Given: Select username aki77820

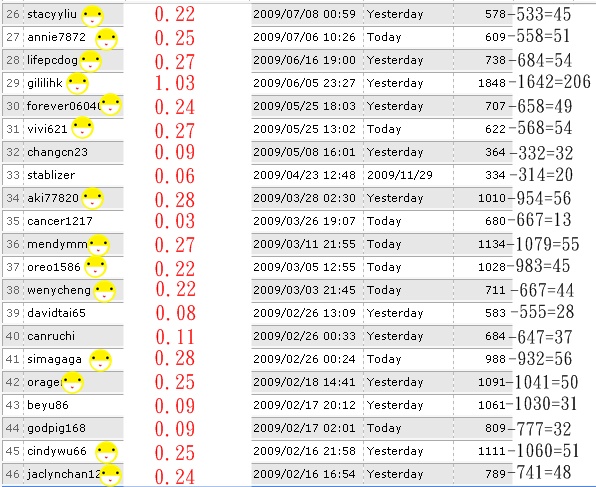Looking at the screenshot, I should click(53, 198).
